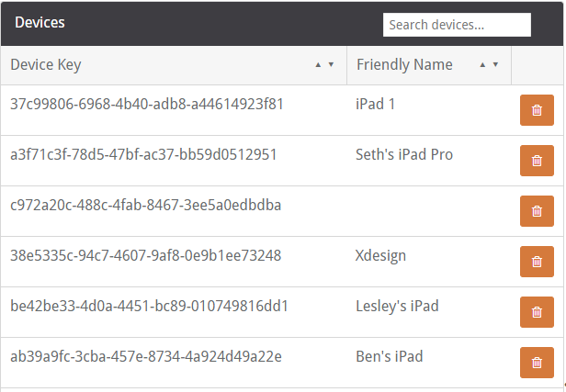Delete Lesley's iPad device
Image resolution: width=566 pixels, height=392 pixels.
click(537, 312)
